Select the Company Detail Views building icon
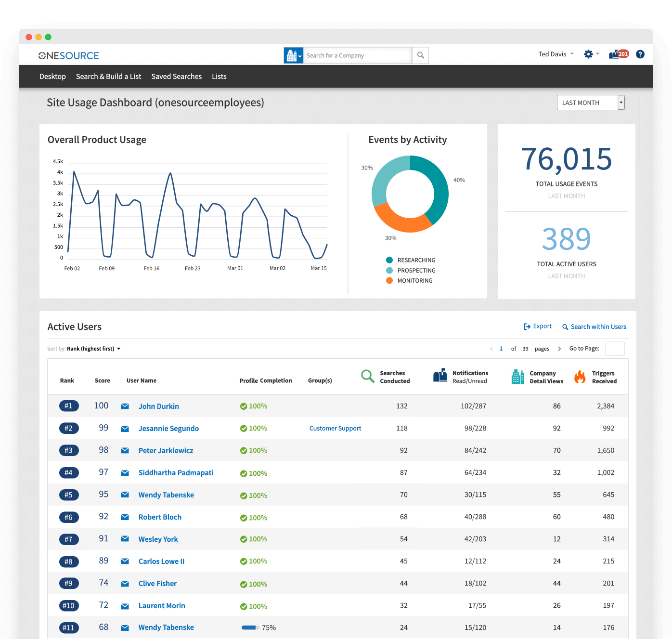This screenshot has width=672, height=639. 517,376
